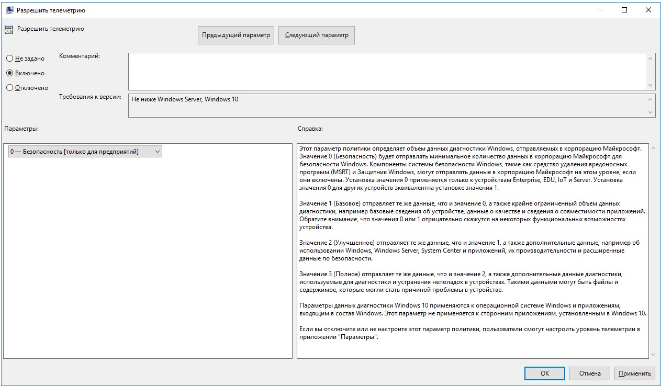Click the title bar policy icon
This screenshot has width=663, height=388.
coord(9,10)
